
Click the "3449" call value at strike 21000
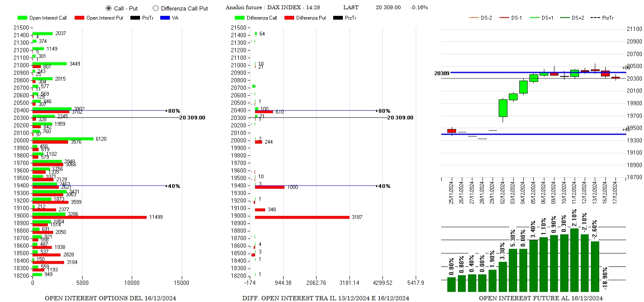[75, 64]
